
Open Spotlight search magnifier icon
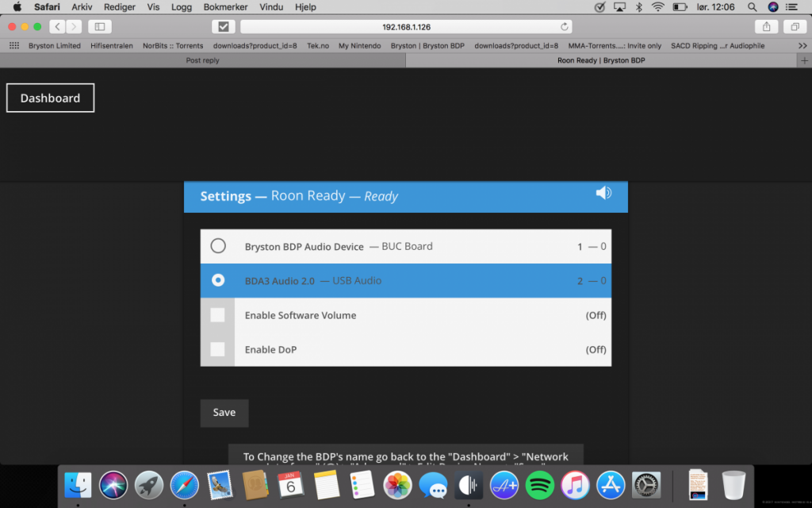point(752,7)
